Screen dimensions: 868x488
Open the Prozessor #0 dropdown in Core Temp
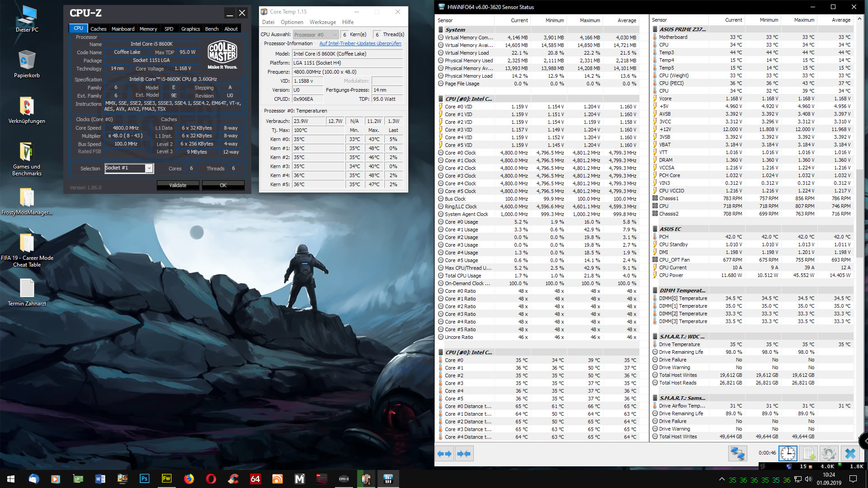click(x=316, y=35)
